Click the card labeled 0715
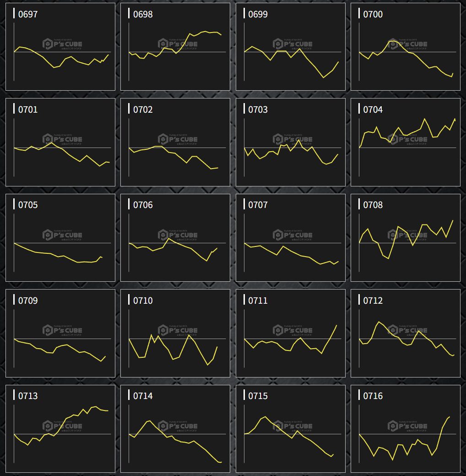Screen dimensions: 466x476 tap(291, 428)
